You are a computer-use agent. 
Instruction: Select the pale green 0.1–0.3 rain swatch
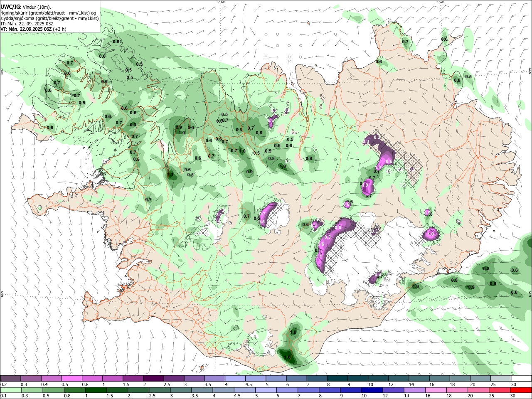coord(11,390)
